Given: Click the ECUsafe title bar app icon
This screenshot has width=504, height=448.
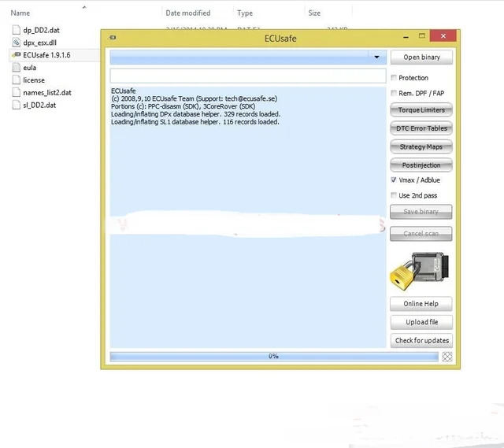Looking at the screenshot, I should click(x=113, y=38).
